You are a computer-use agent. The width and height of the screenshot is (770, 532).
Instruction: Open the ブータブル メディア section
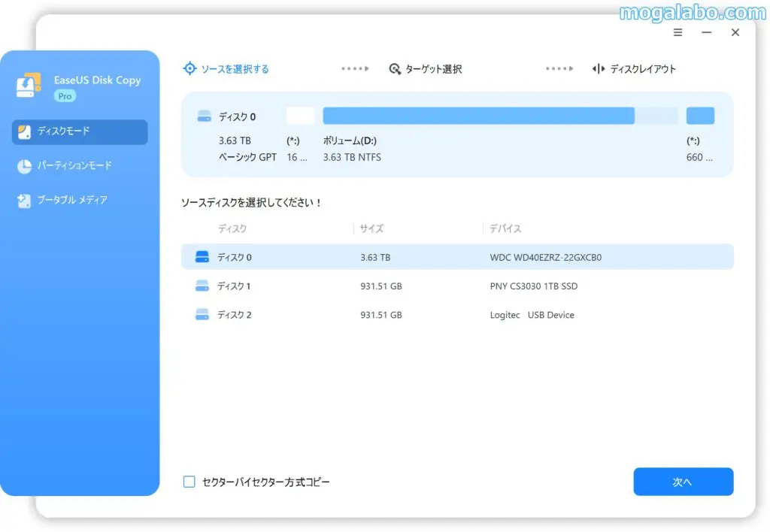[x=72, y=201]
